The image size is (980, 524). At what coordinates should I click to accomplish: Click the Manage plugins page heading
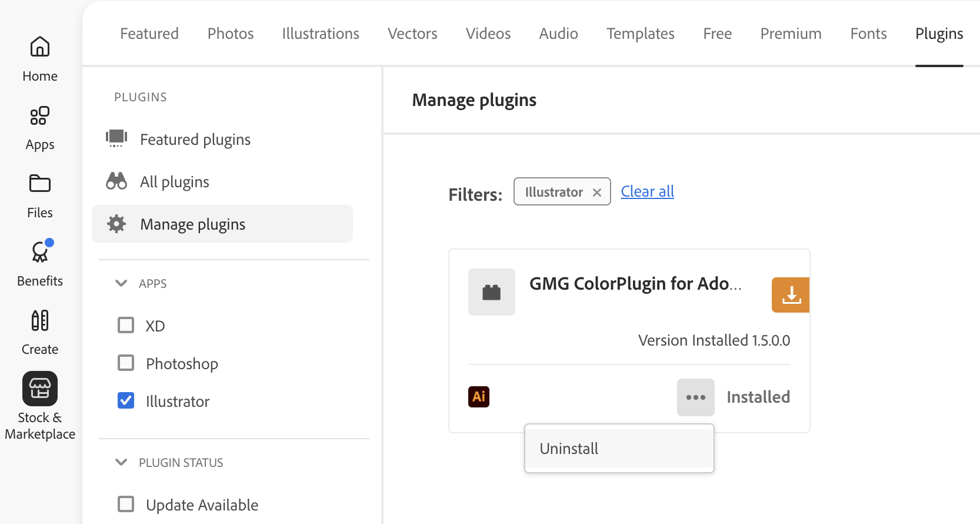point(474,100)
